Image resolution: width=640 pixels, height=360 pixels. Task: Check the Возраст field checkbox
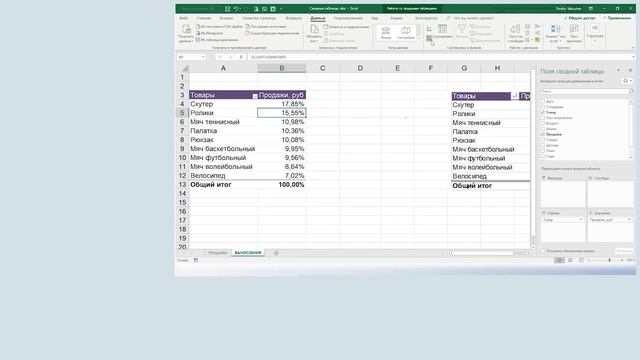pos(543,123)
